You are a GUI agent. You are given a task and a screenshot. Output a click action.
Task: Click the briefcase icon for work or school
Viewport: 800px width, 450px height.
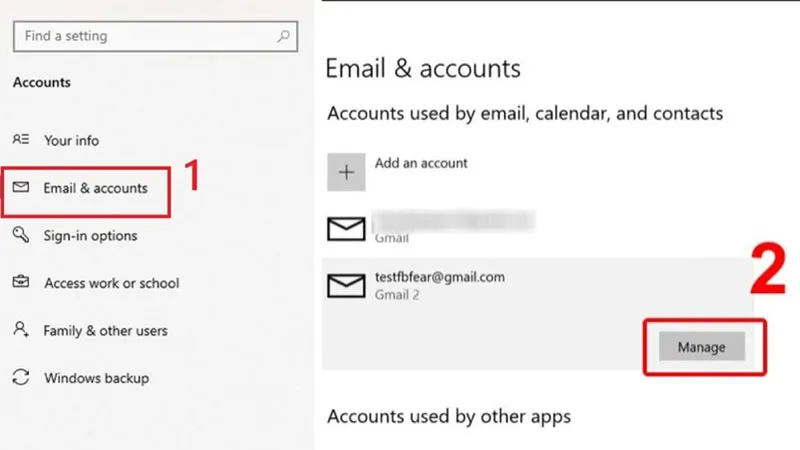(21, 281)
